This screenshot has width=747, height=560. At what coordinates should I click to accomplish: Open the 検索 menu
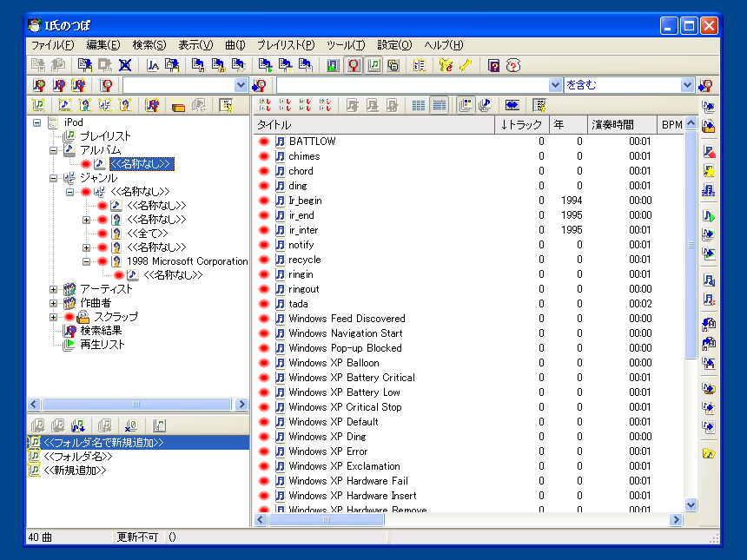click(x=149, y=45)
